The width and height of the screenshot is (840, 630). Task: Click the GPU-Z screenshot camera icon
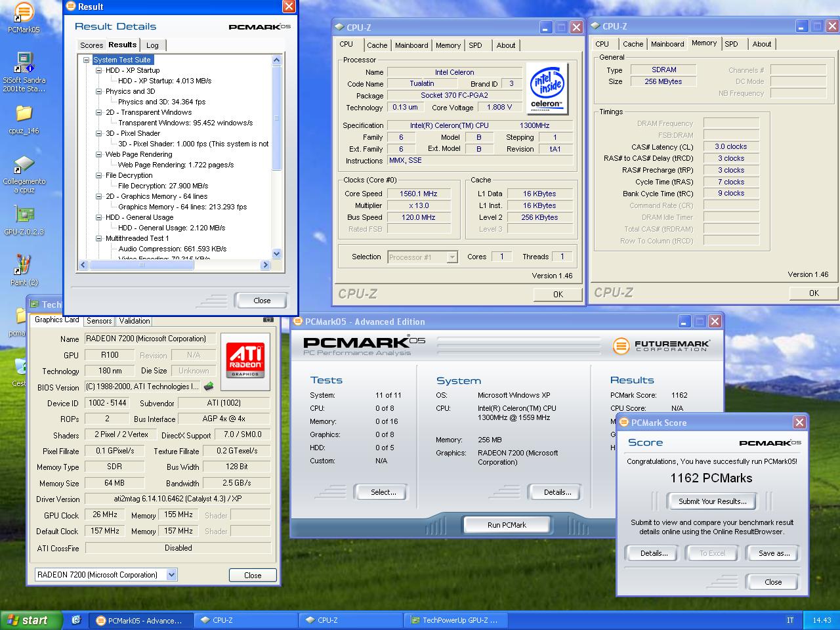[x=268, y=320]
